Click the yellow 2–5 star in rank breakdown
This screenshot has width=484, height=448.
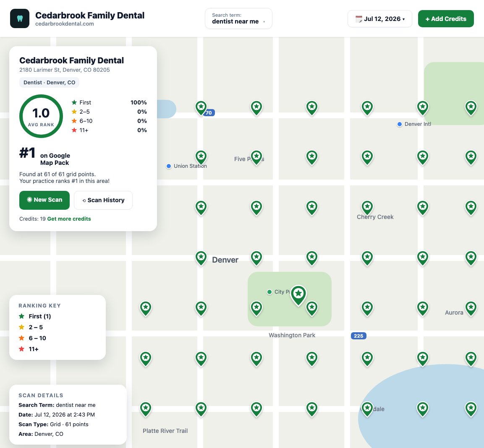point(74,112)
